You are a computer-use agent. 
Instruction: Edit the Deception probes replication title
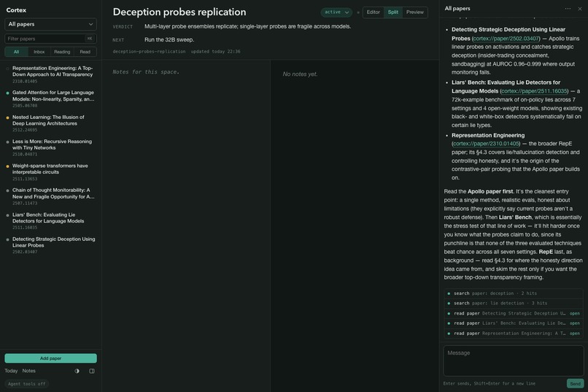179,12
